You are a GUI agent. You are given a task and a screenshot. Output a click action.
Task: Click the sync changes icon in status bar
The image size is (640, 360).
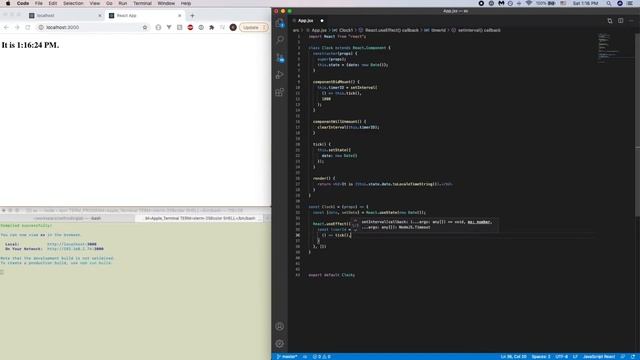(x=305, y=356)
